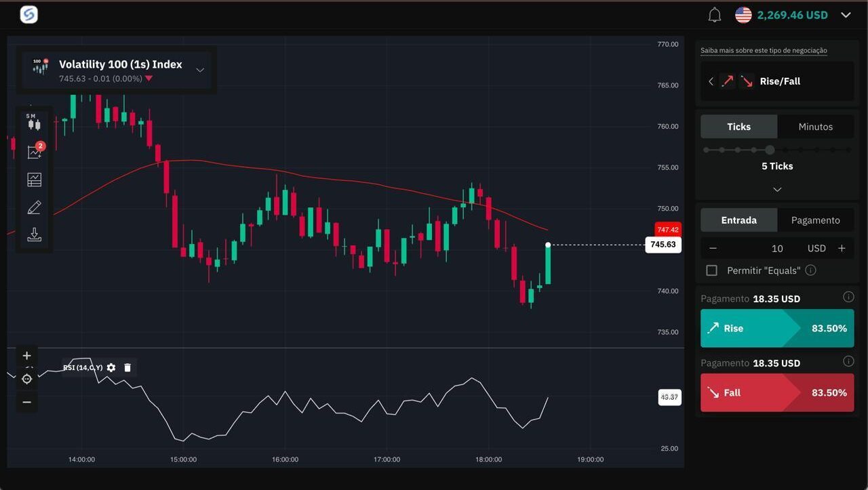Expand the chevron below 5 Ticks
The image size is (868, 490).
[x=777, y=190]
